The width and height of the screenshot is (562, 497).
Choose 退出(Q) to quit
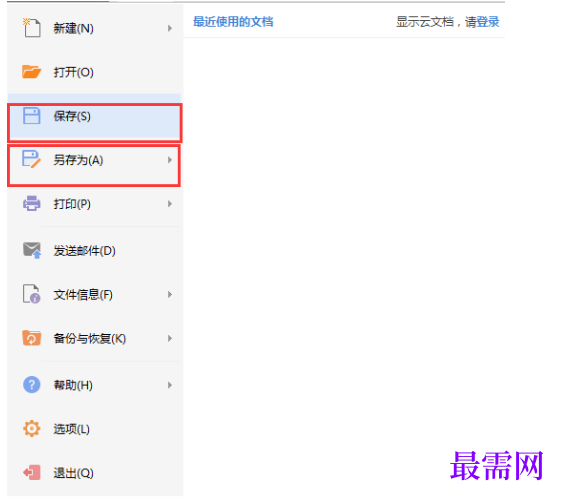tap(95, 473)
